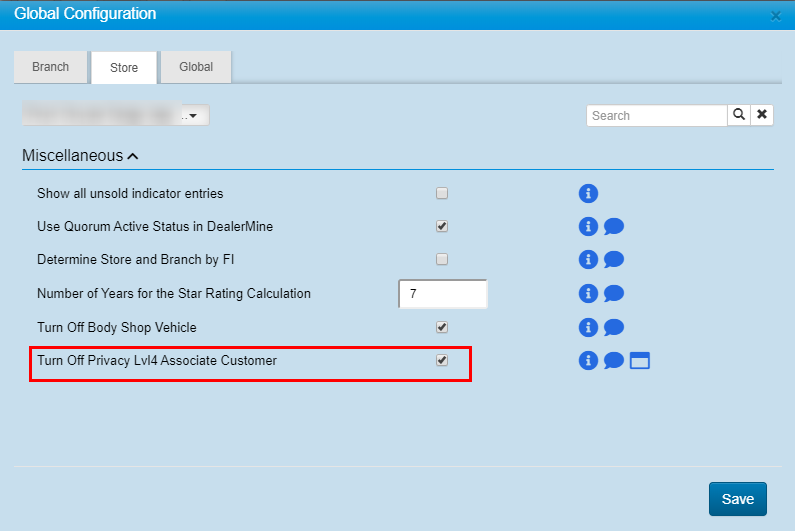This screenshot has width=795, height=531.
Task: Clear search with the X icon
Action: tap(763, 115)
